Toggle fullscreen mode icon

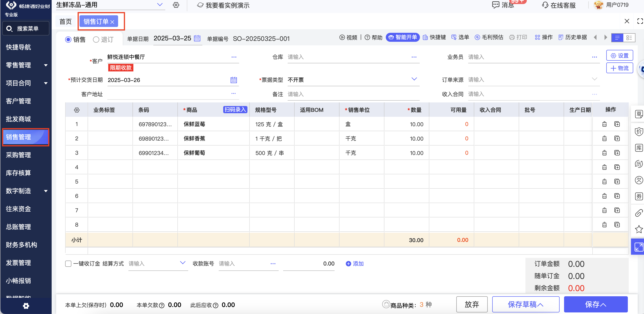(x=640, y=21)
